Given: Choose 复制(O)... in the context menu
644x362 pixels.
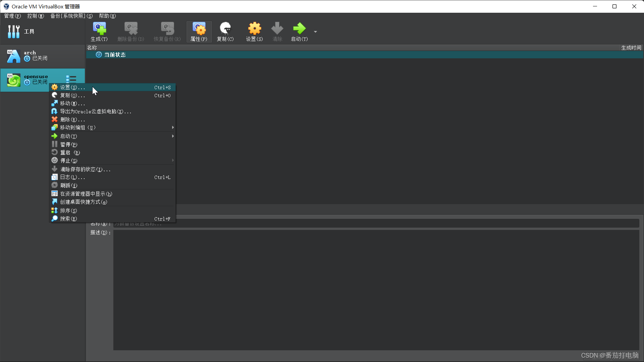Looking at the screenshot, I should pyautogui.click(x=112, y=96).
